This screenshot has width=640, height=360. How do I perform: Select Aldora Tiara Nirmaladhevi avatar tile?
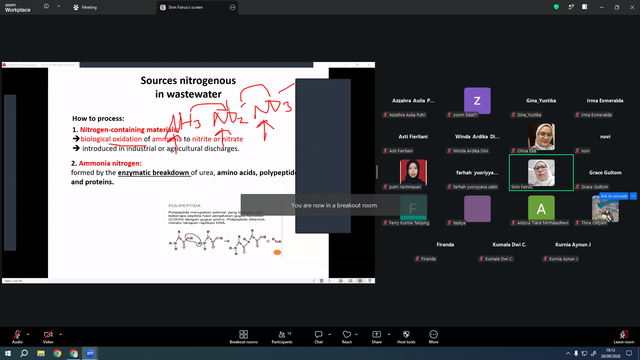coord(541,209)
